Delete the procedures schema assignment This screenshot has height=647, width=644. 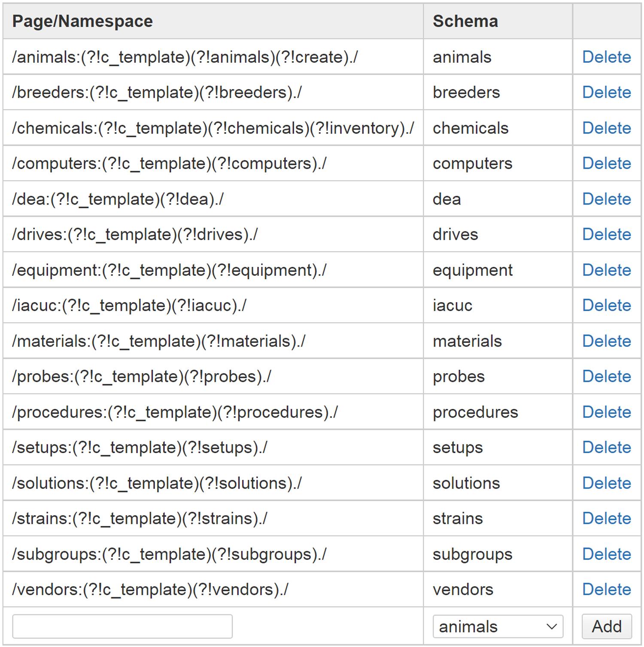(x=606, y=412)
